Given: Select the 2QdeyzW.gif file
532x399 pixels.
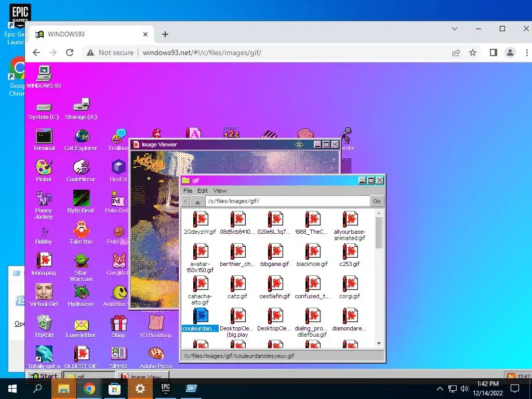Looking at the screenshot, I should pyautogui.click(x=200, y=219).
